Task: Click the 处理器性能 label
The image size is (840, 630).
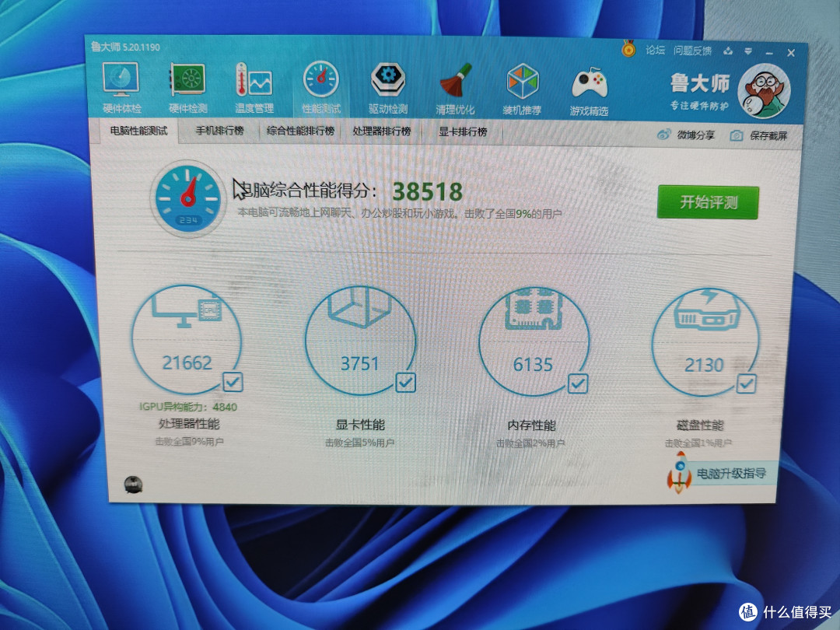Action: coord(189,424)
